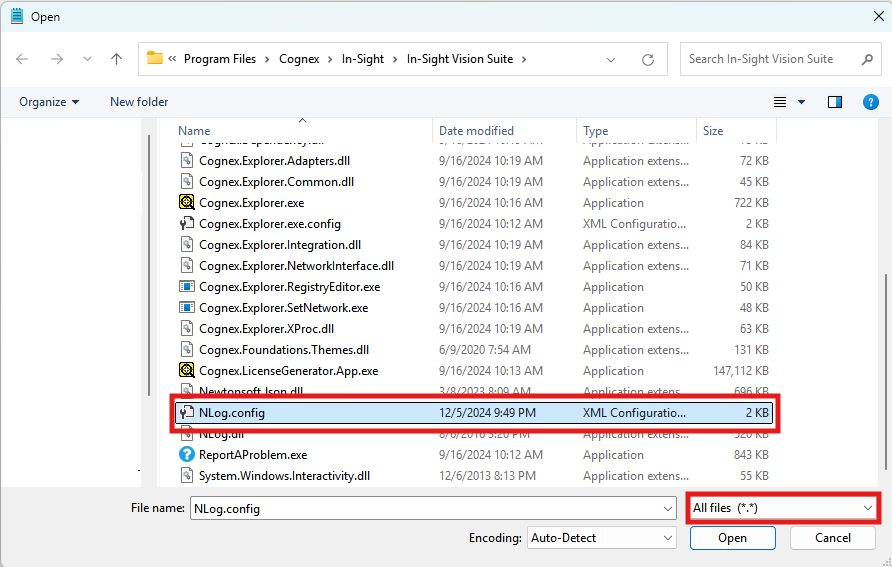Select Cognex.Explorer.Integration.dll icon

click(187, 245)
